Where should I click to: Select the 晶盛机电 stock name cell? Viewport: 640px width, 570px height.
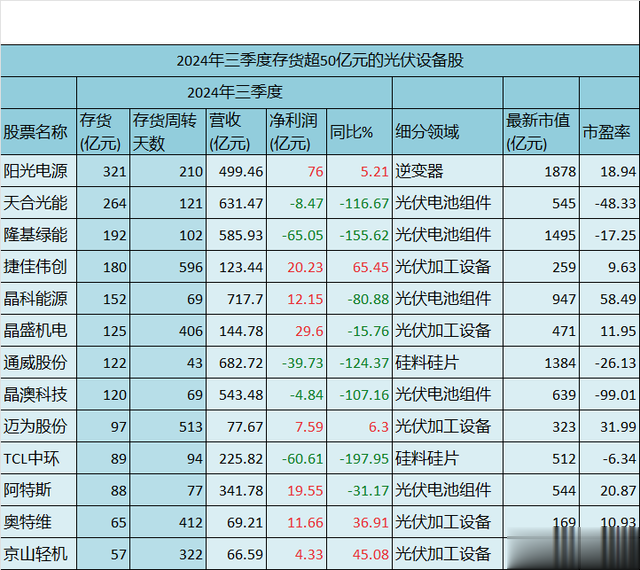36,331
